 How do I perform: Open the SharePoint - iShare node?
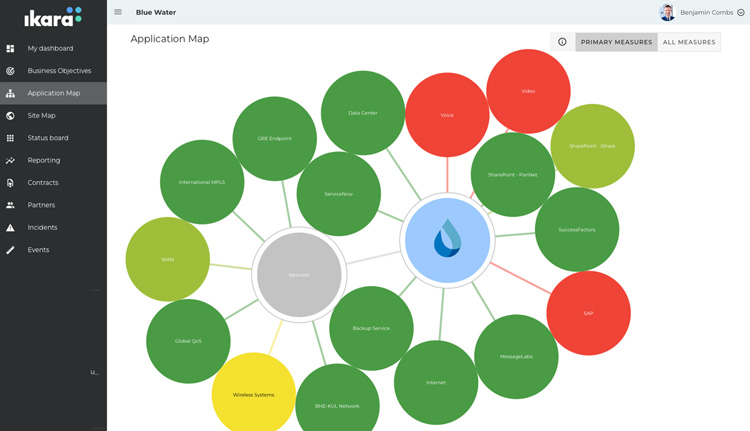point(593,146)
